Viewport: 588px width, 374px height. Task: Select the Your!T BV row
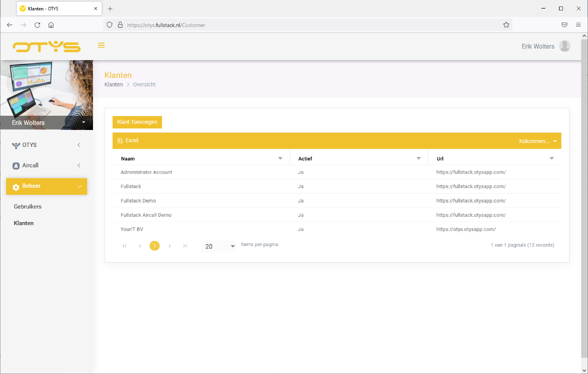click(337, 229)
